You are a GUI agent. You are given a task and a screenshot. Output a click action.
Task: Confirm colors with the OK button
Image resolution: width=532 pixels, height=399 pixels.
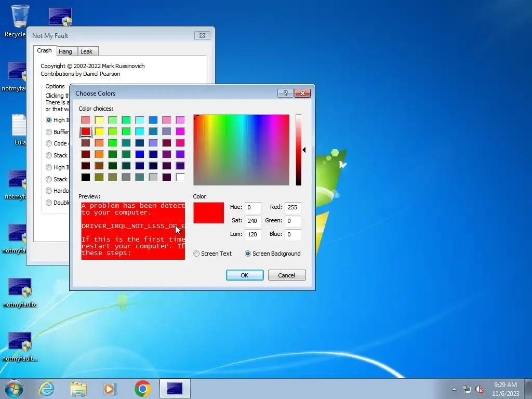[245, 275]
